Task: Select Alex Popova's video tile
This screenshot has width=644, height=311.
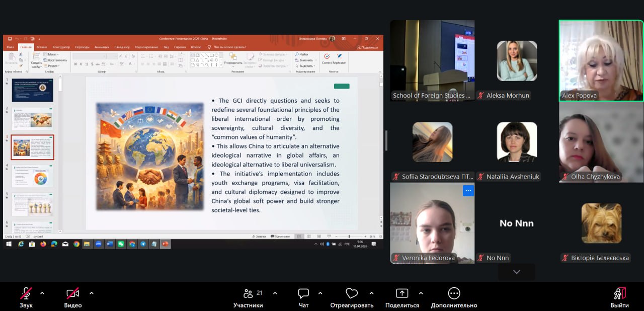Action: [x=601, y=60]
